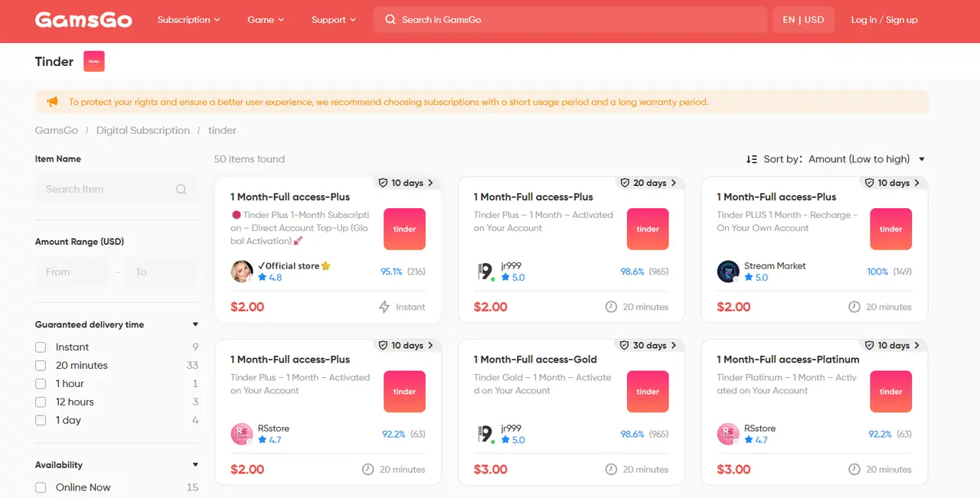Click the jr999 avatar on the $2.00 Plus card
This screenshot has height=498, width=980.
(x=485, y=272)
